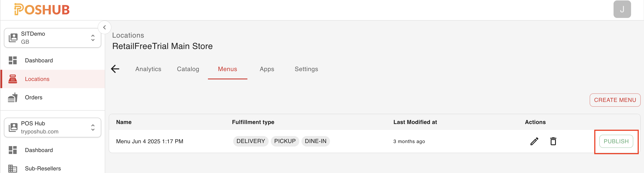Collapse the sidebar with the chevron button
This screenshot has height=173, width=644.
[x=105, y=27]
